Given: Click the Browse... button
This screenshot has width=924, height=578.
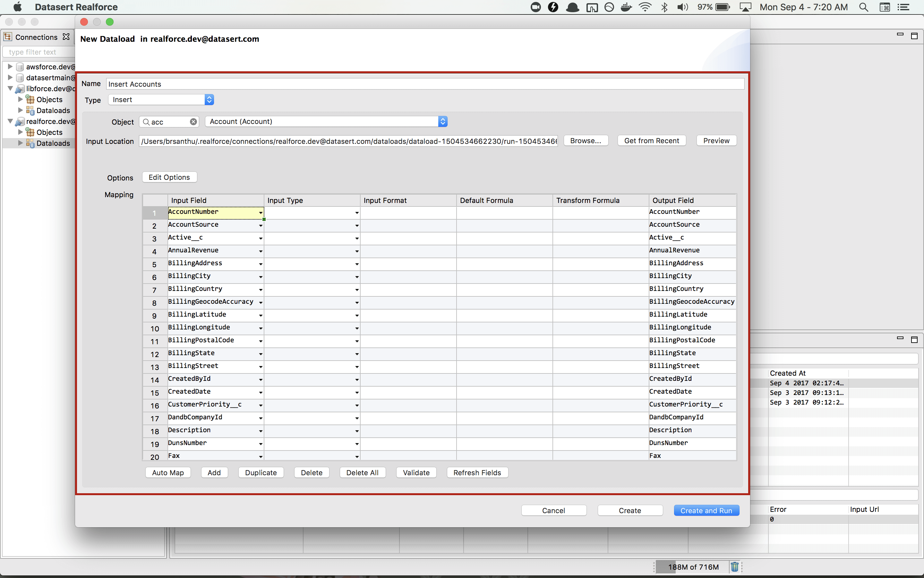Looking at the screenshot, I should pyautogui.click(x=586, y=141).
